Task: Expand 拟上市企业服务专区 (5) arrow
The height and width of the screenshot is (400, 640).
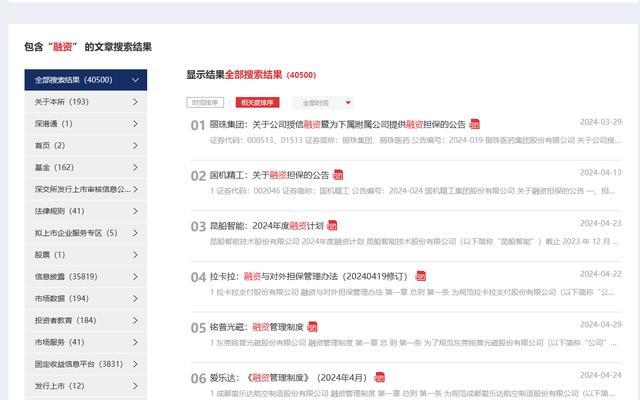Action: [x=136, y=233]
